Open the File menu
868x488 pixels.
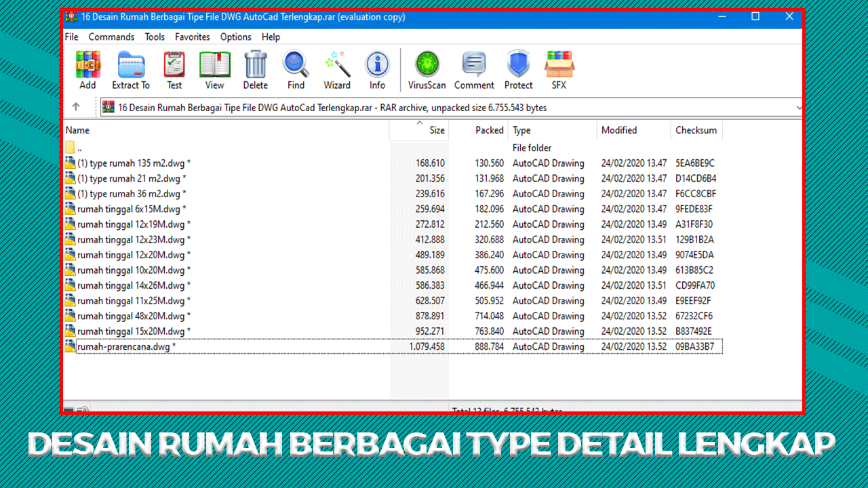[72, 37]
